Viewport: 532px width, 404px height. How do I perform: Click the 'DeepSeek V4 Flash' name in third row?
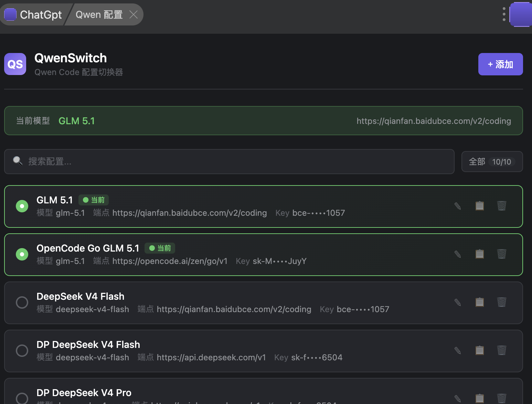tap(81, 296)
